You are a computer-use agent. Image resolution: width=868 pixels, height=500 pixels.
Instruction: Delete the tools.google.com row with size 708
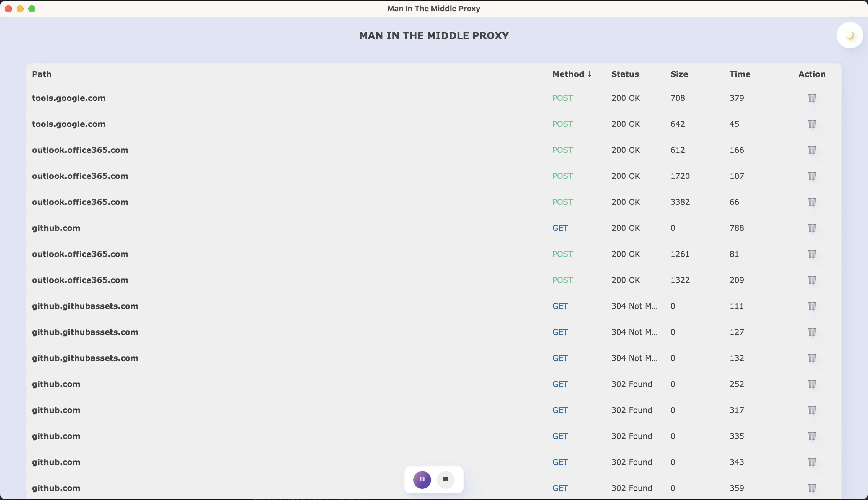[812, 98]
